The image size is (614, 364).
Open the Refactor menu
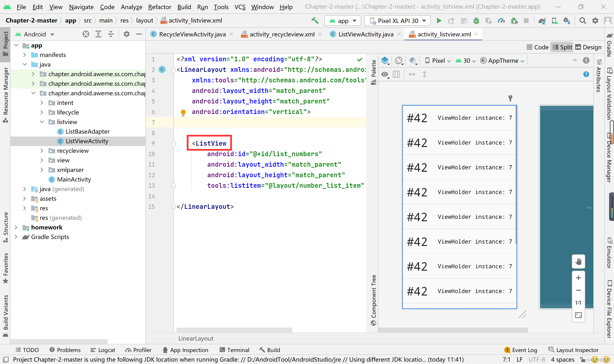tap(159, 7)
